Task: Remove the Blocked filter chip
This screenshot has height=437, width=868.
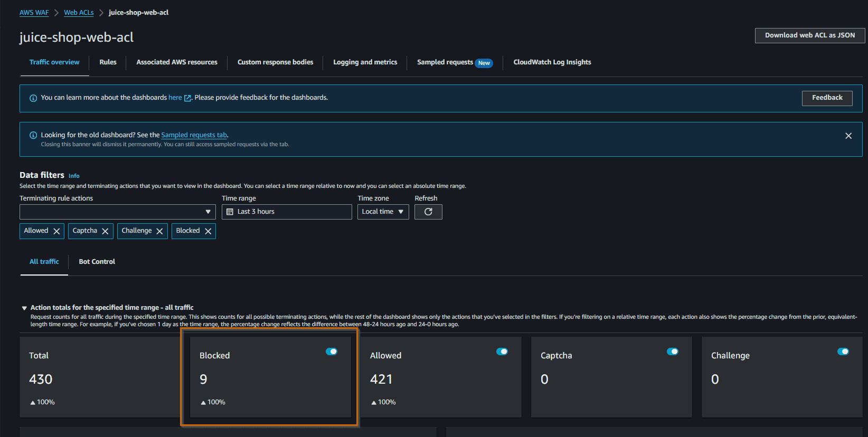Action: 208,231
